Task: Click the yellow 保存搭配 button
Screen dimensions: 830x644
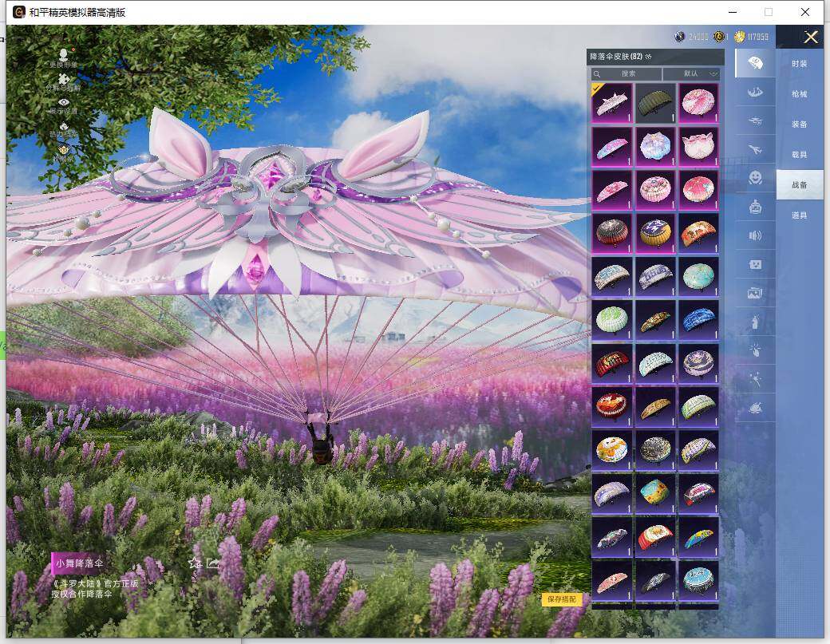Action: click(x=562, y=599)
